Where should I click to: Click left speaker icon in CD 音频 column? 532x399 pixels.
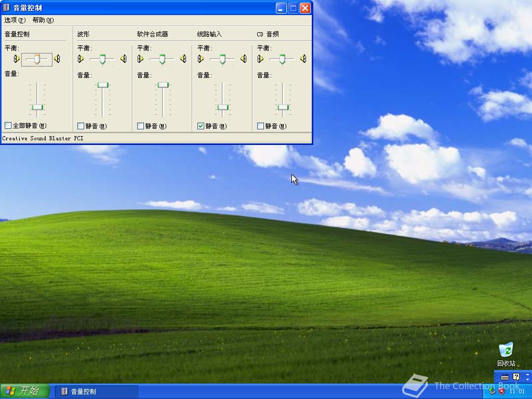pyautogui.click(x=260, y=59)
